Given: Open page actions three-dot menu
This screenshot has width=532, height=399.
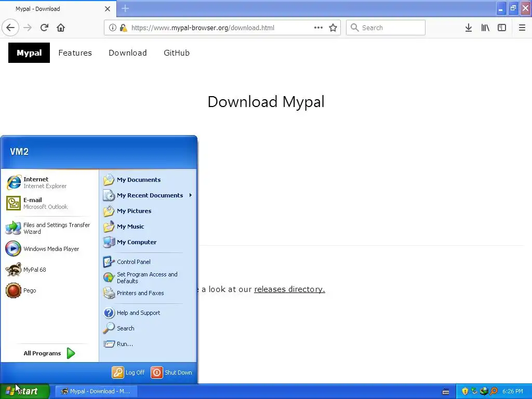Looking at the screenshot, I should (x=318, y=28).
